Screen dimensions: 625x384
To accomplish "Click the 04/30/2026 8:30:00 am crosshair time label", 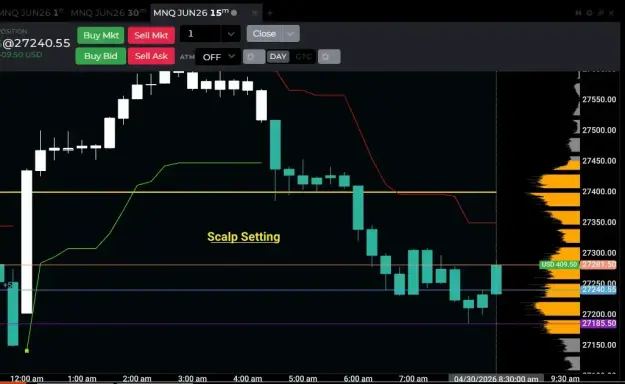I will click(496, 378).
